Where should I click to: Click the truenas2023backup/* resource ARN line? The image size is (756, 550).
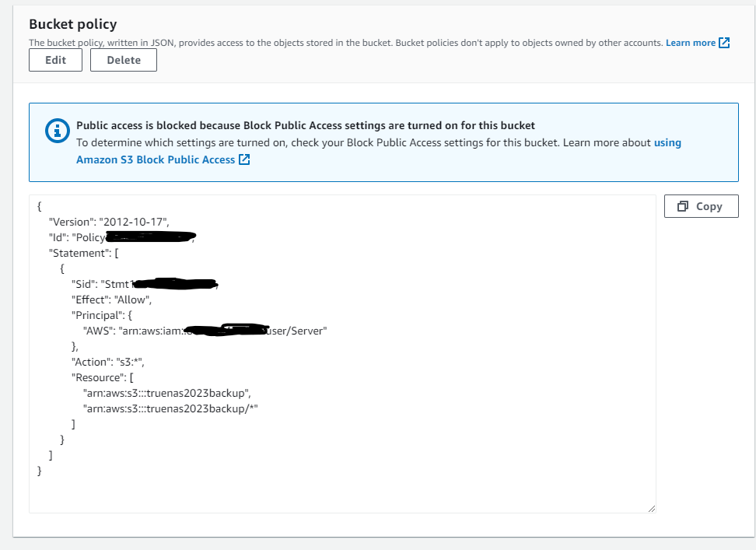[x=170, y=408]
